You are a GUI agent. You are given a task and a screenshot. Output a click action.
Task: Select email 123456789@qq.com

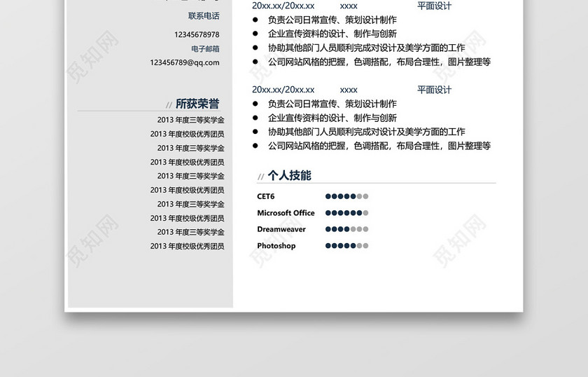tap(185, 62)
